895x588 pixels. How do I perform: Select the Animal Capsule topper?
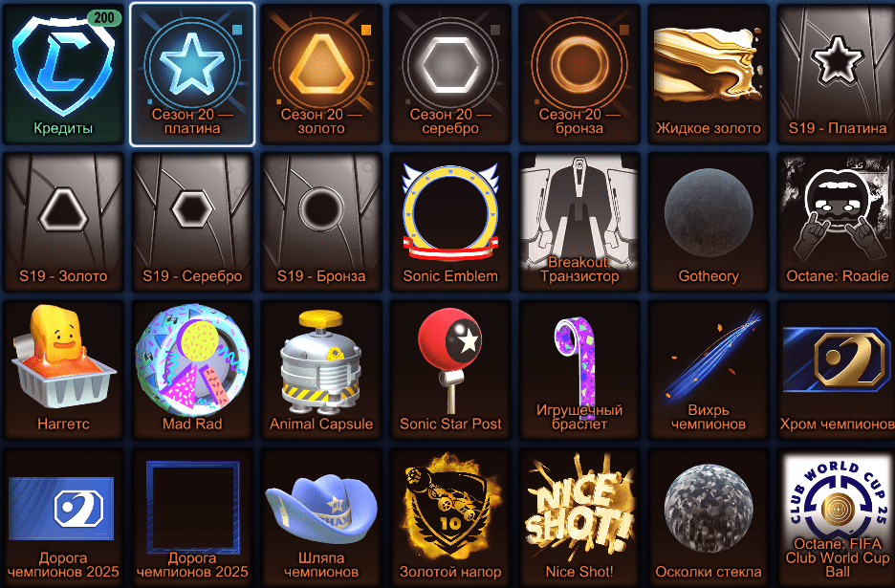tap(321, 370)
